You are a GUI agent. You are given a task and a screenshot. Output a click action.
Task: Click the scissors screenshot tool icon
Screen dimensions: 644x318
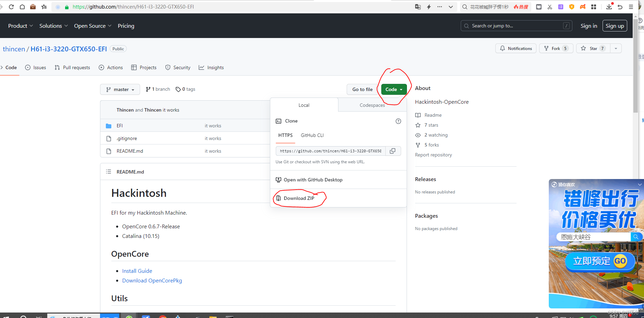tap(550, 7)
